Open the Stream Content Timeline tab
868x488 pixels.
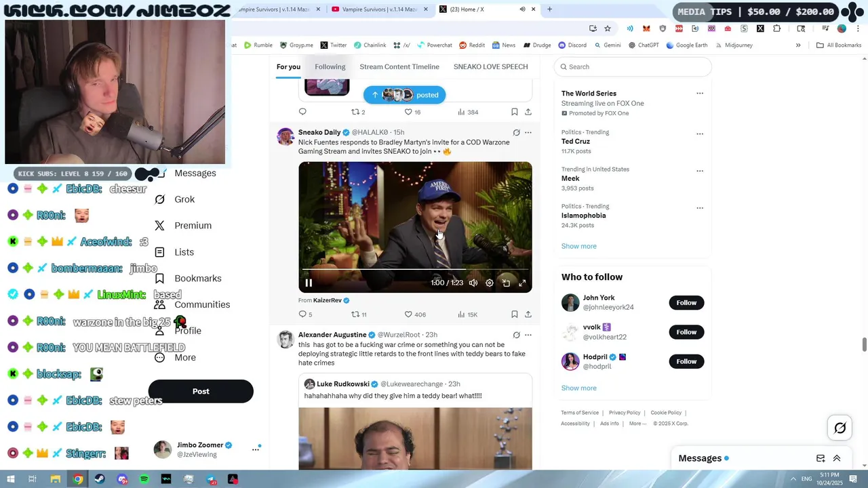(399, 66)
